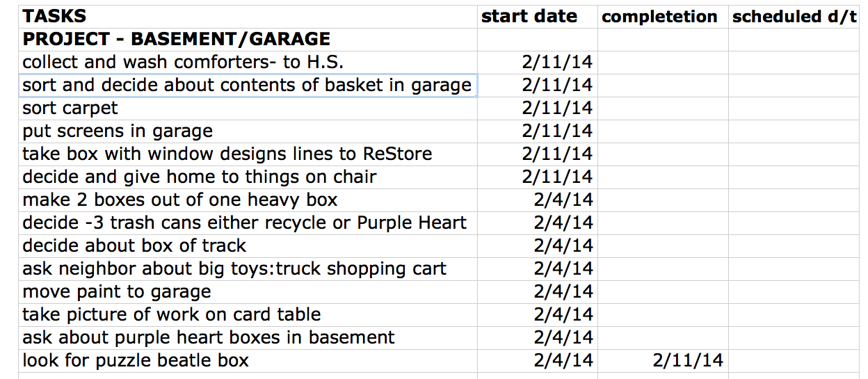The height and width of the screenshot is (379, 868).
Task: Select 'take picture of work on card table'
Action: (248, 315)
